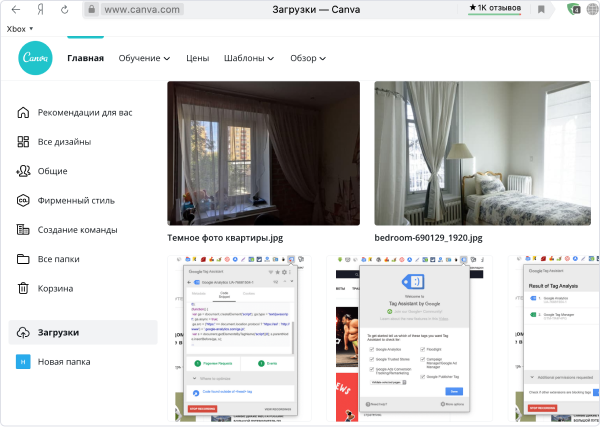600x427 pixels.
Task: Click the home icon beside Рекомендации для вас
Action: [23, 112]
